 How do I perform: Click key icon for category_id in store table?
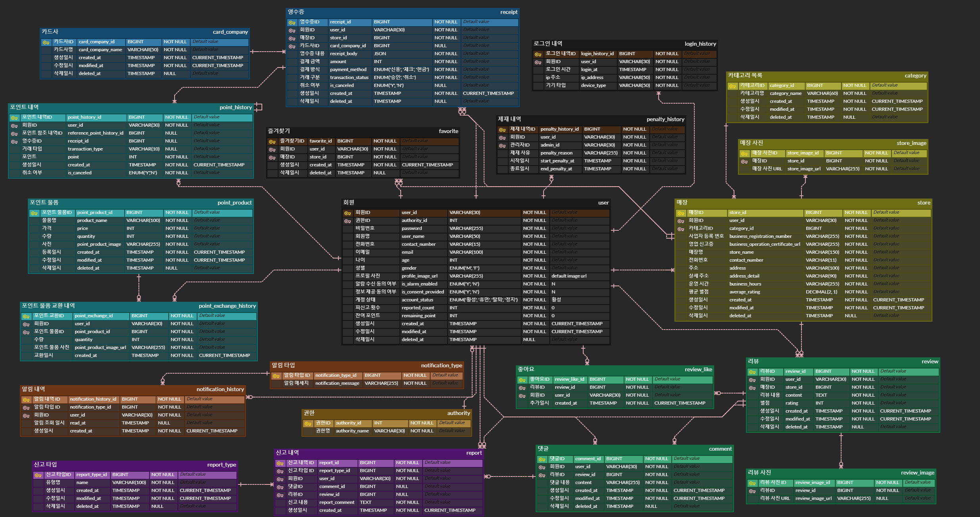coord(681,229)
